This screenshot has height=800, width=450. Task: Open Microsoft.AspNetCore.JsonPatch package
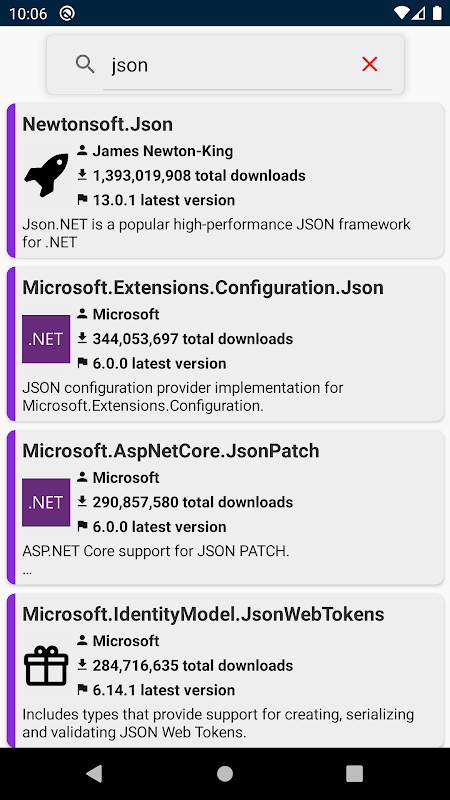[x=171, y=451]
